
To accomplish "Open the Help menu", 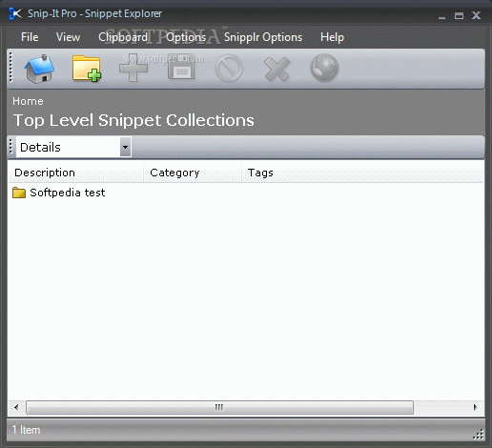I will [x=332, y=37].
